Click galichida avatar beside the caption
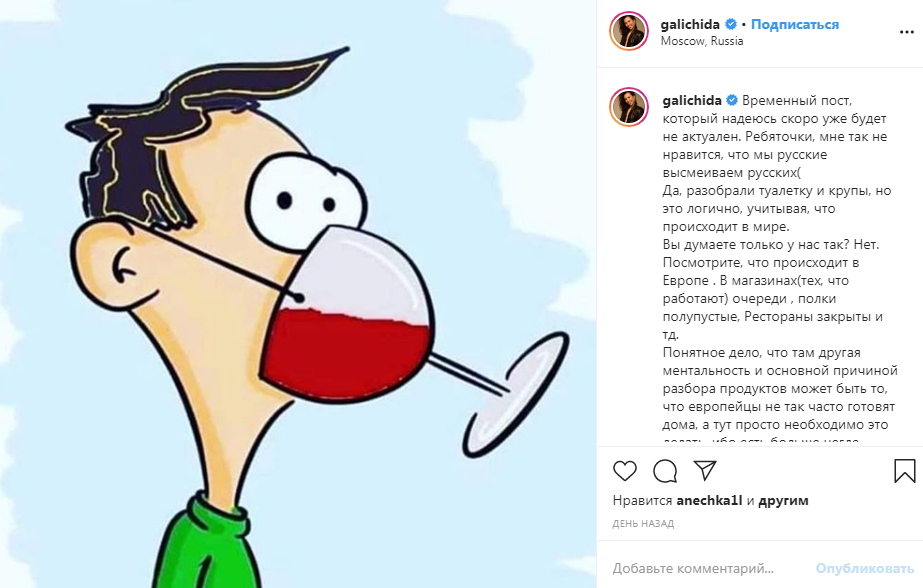This screenshot has width=923, height=588. [x=629, y=108]
